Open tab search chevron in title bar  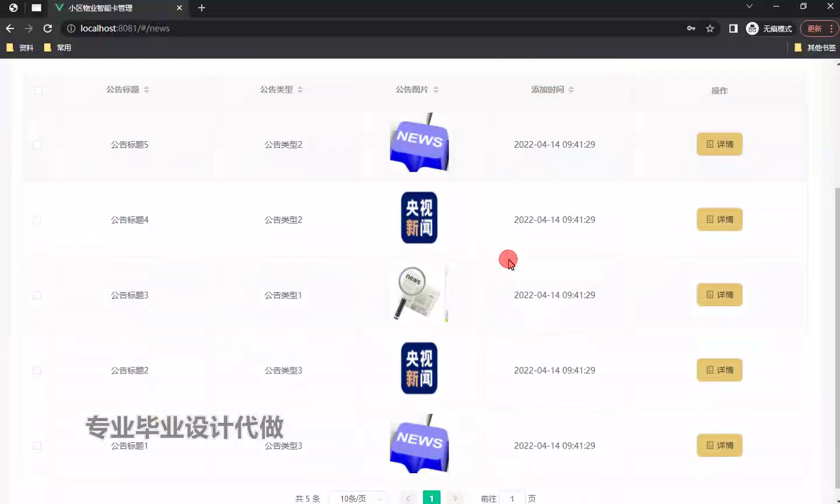tap(750, 6)
